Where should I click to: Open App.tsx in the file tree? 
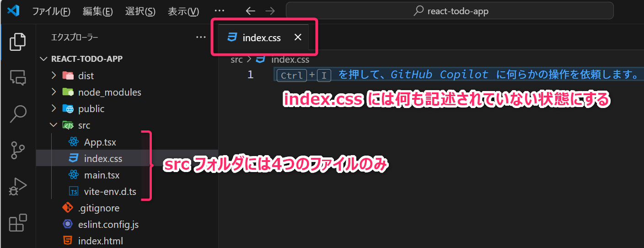tap(100, 142)
